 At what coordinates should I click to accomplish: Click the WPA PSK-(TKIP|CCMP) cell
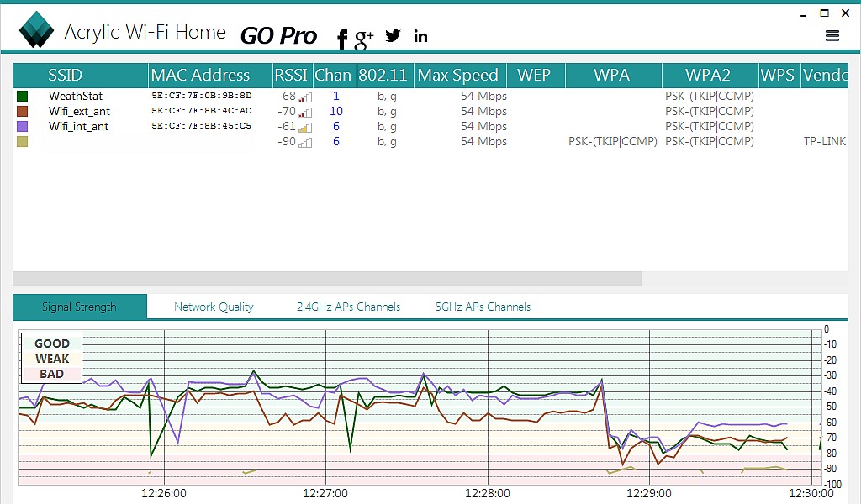tap(613, 141)
